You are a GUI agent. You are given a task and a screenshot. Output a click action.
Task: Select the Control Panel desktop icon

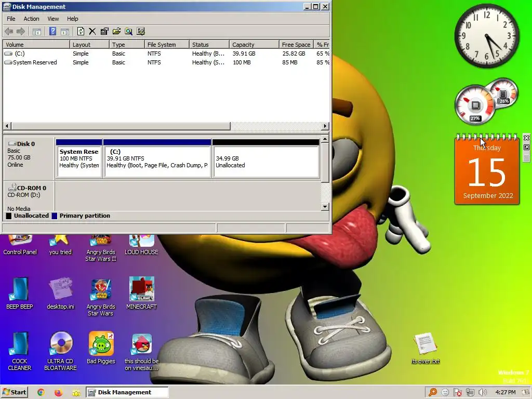click(20, 245)
